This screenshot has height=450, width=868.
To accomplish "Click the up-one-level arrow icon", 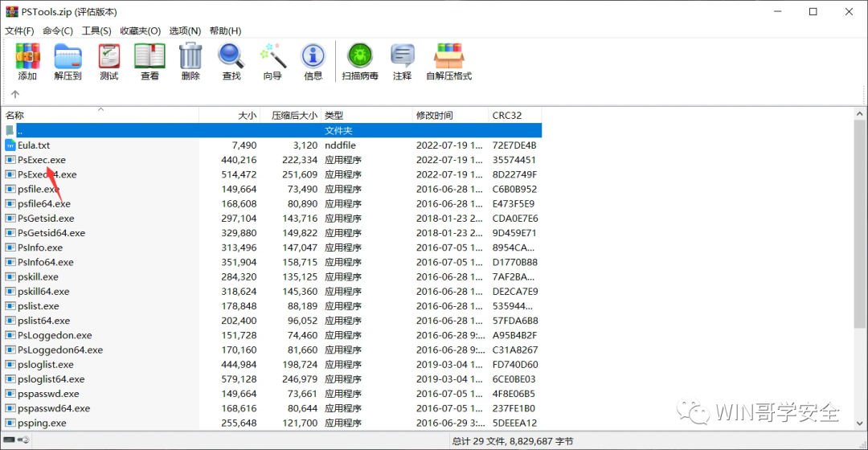I will click(x=15, y=94).
